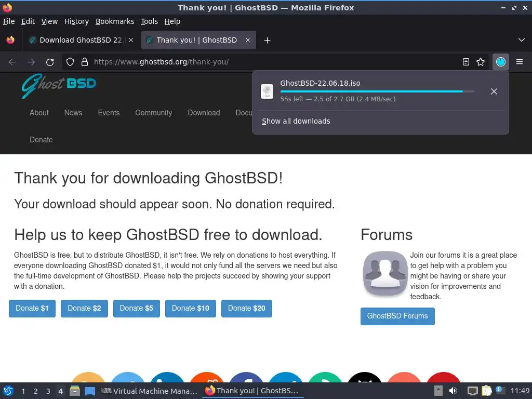The height and width of the screenshot is (399, 532).
Task: Click the forums people icon
Action: [x=385, y=273]
